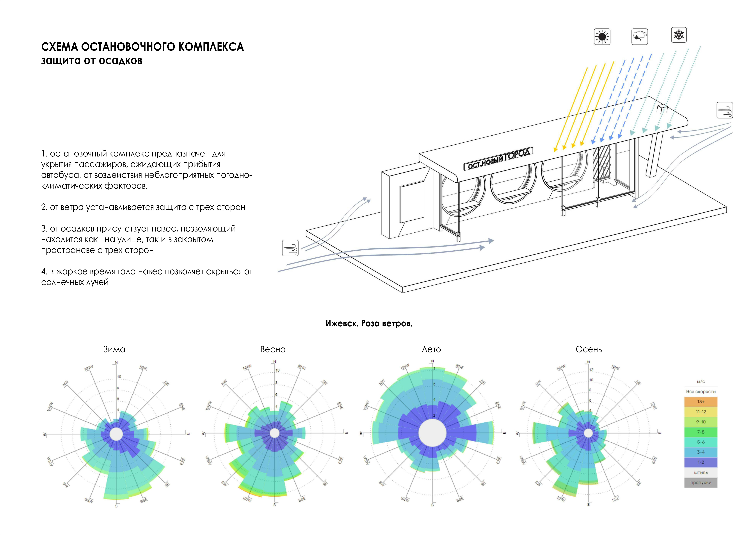Click the 'Зима' wind rose title

pos(114,350)
